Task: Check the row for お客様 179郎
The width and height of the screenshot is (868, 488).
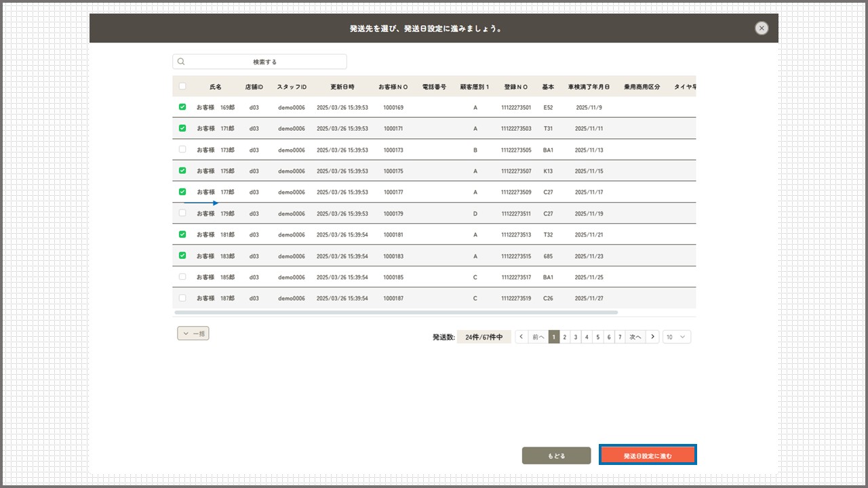Action: pyautogui.click(x=182, y=213)
